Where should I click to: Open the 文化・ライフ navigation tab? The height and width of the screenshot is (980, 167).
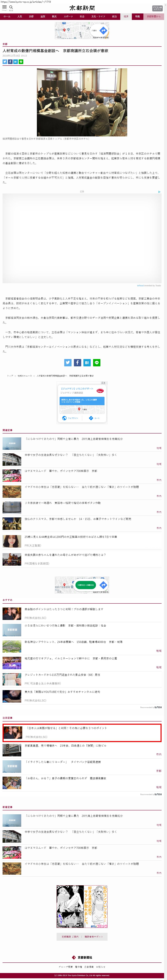(x=98, y=17)
